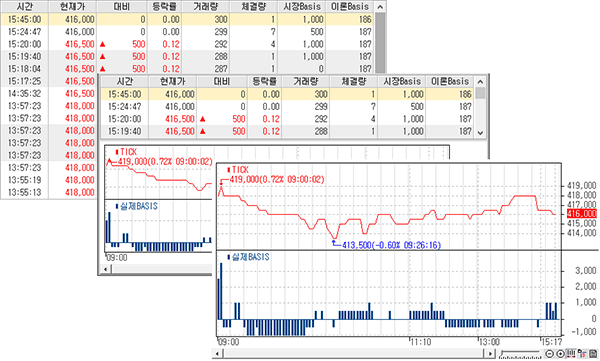Click the front chart scroll-right arrow
Image resolution: width=600 pixels, height=361 pixels.
pyautogui.click(x=490, y=354)
